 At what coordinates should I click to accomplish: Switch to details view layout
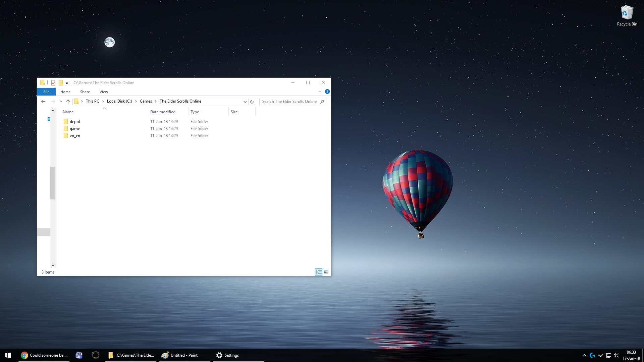coord(319,272)
